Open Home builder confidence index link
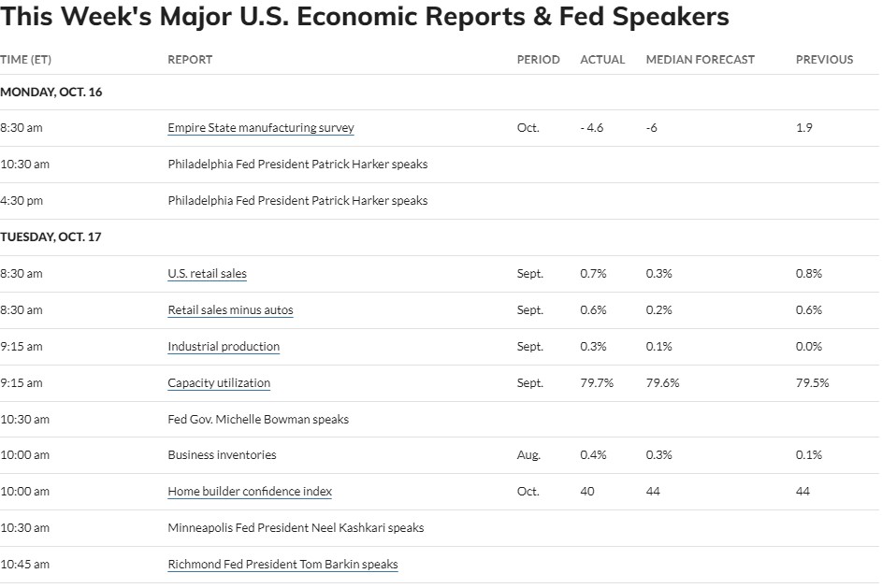Screen dimensions: 882x588 [x=250, y=492]
